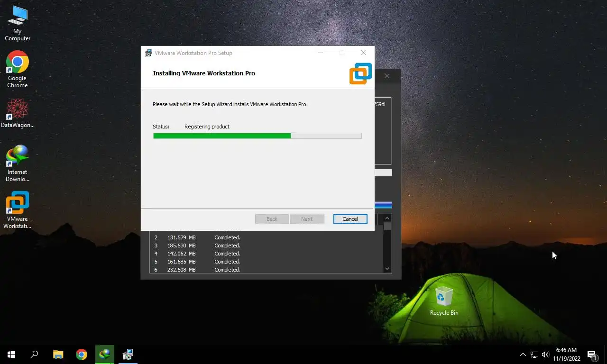The image size is (607, 364).
Task: Select download part row 6 (232.508 MB)
Action: point(266,270)
